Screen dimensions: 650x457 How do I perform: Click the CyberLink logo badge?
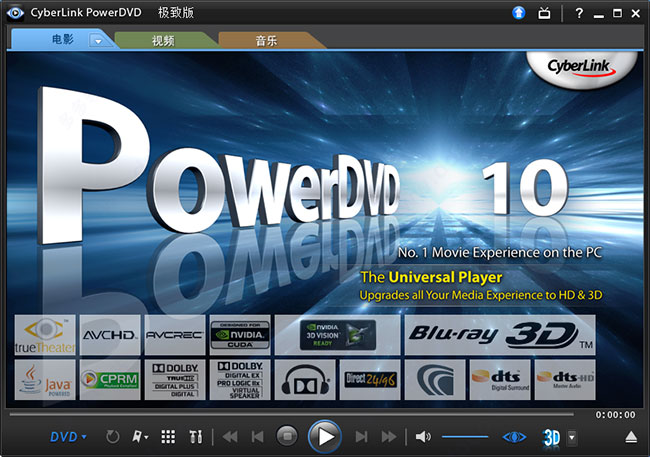point(582,69)
